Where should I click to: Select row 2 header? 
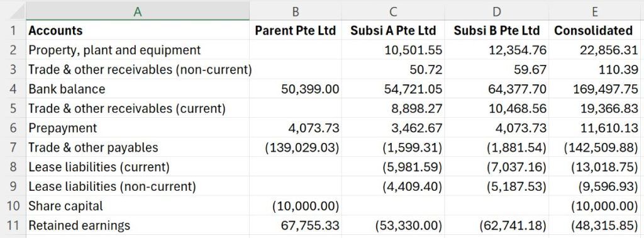pos(13,50)
